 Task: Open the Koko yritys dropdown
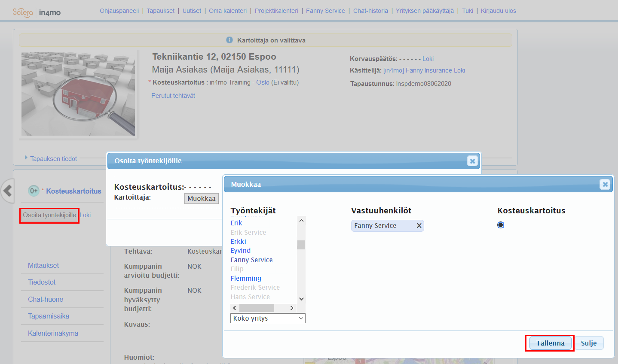click(268, 318)
